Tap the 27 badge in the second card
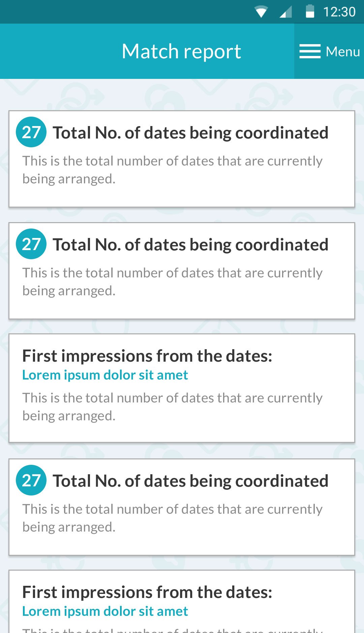364x633 pixels. coord(31,244)
